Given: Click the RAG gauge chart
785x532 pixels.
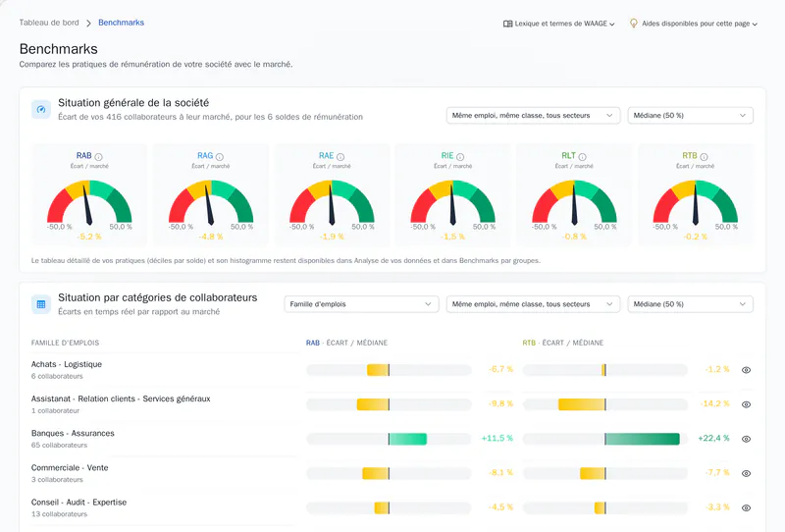Looking at the screenshot, I should (x=211, y=202).
